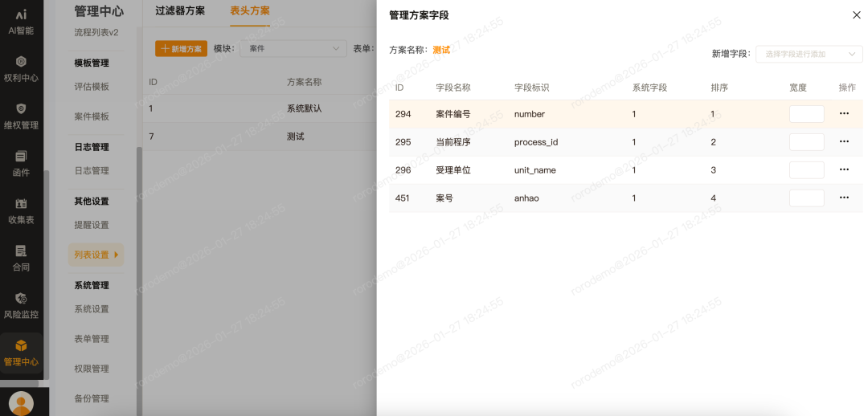Image resolution: width=868 pixels, height=416 pixels.
Task: Open 备份管理 menu item
Action: (x=92, y=399)
